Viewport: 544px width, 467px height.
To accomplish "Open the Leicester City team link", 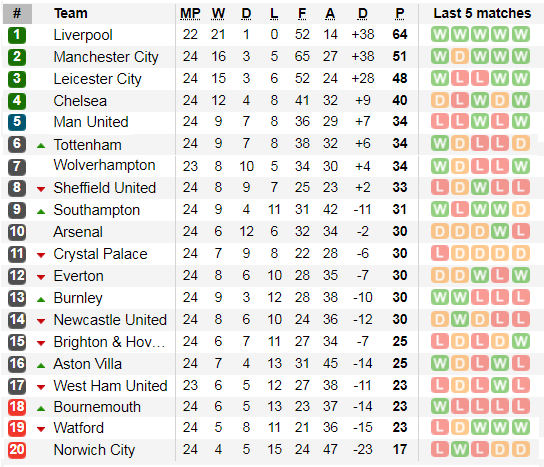I will click(97, 79).
